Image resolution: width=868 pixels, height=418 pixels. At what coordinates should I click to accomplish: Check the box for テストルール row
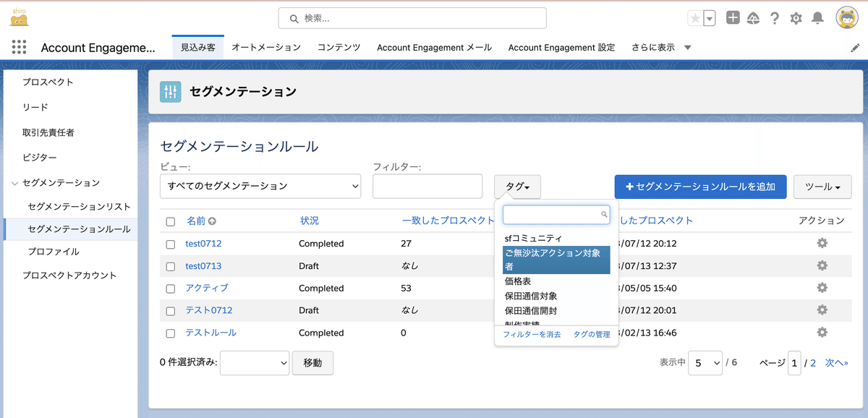(171, 333)
